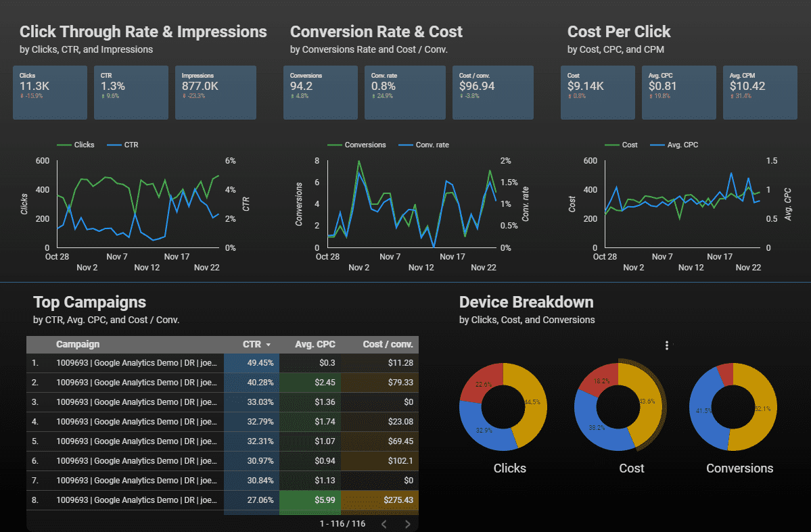
Task: Click the Clicks 11.3K scorecard
Action: click(x=50, y=93)
